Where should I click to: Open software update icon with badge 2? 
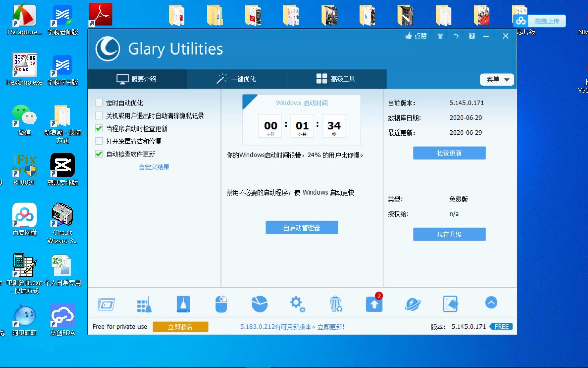point(374,303)
